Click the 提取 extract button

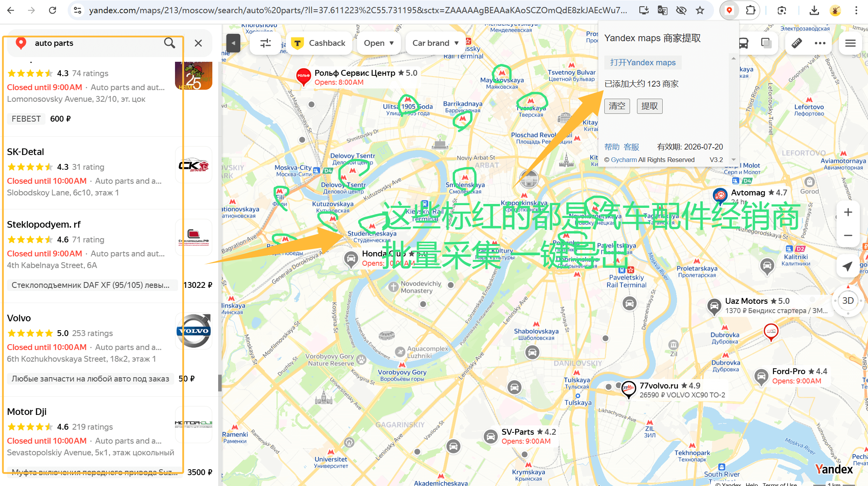(649, 106)
